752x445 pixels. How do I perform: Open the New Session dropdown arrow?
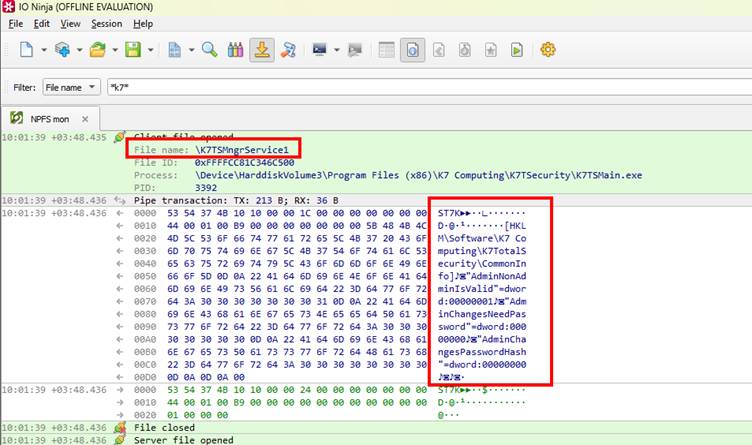(44, 50)
